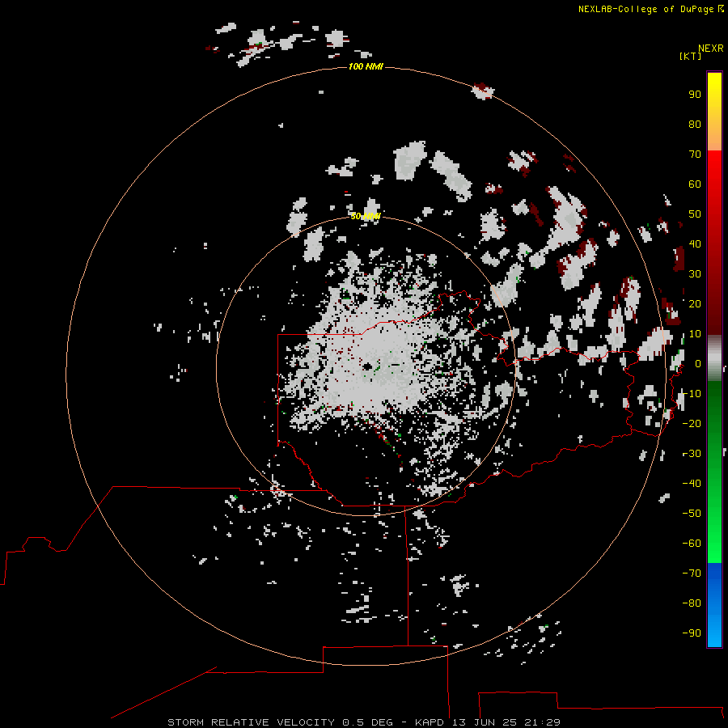Click the STORM RELATIVE VELOCITY caption text

(x=251, y=722)
